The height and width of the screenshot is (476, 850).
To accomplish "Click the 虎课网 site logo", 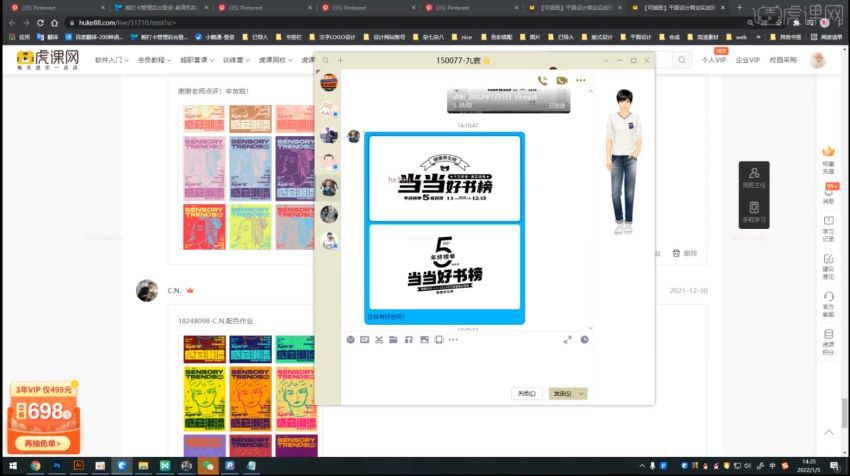I will pyautogui.click(x=48, y=60).
